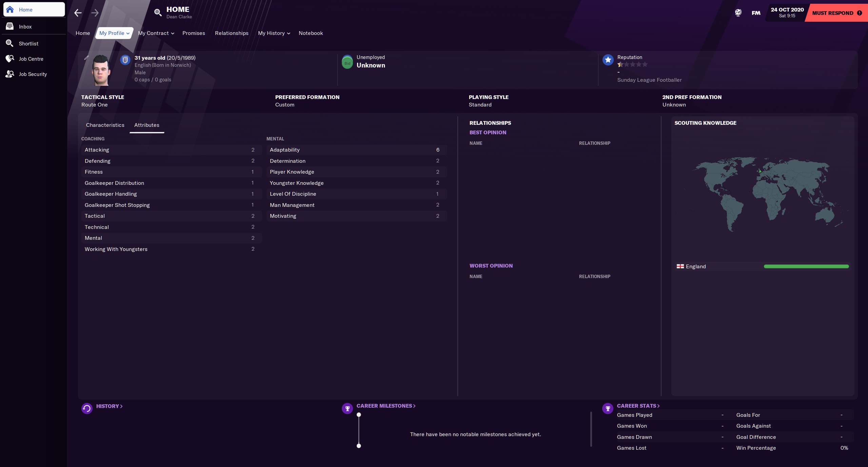This screenshot has height=467, width=868.
Task: Click the forward navigation arrow
Action: pos(95,13)
